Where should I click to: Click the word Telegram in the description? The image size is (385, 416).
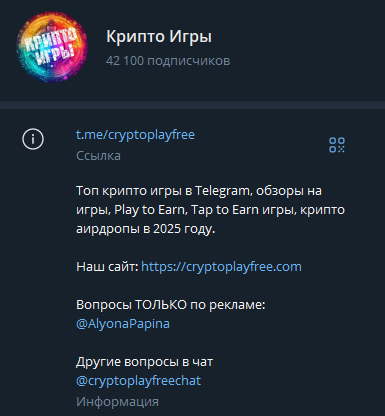pyautogui.click(x=223, y=191)
